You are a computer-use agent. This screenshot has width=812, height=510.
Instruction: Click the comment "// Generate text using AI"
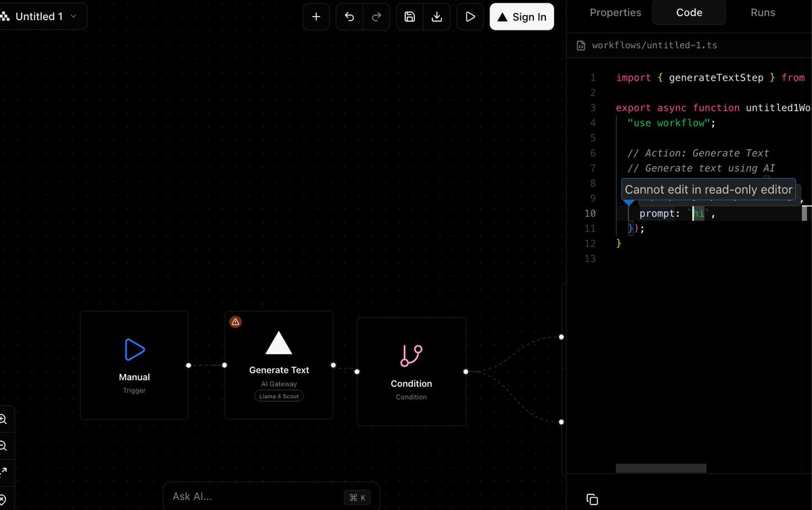click(701, 168)
